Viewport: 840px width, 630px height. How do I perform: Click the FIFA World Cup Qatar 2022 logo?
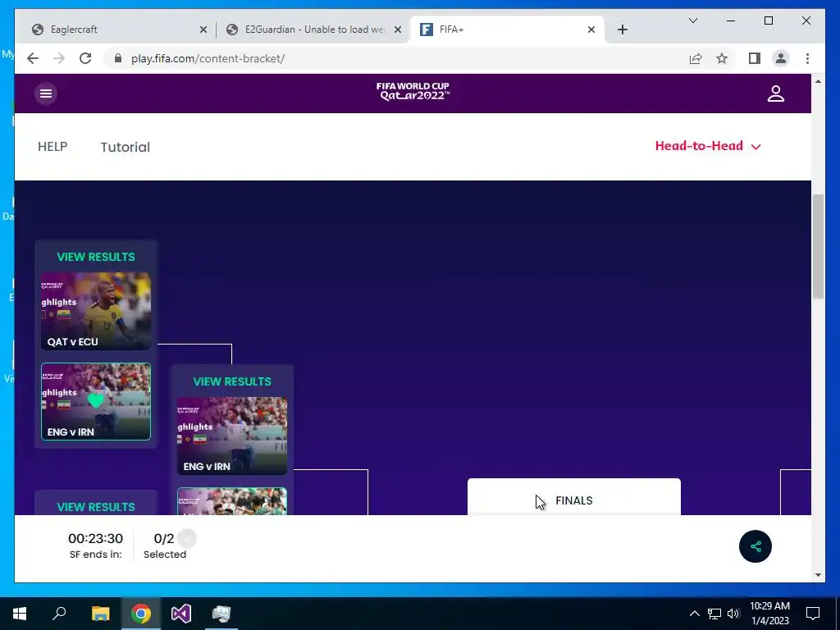pyautogui.click(x=413, y=92)
